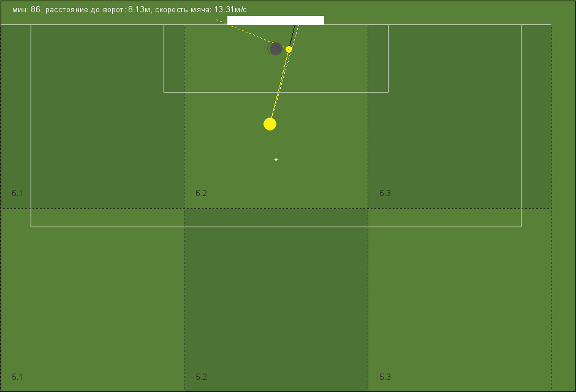Click the 'мин: 86' text in the header
The image size is (576, 392).
[x=26, y=10]
